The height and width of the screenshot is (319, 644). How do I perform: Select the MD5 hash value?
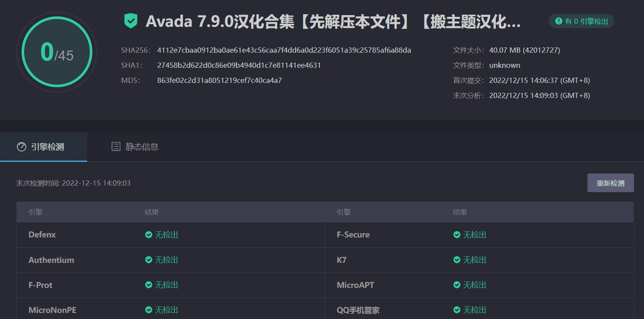click(x=219, y=80)
